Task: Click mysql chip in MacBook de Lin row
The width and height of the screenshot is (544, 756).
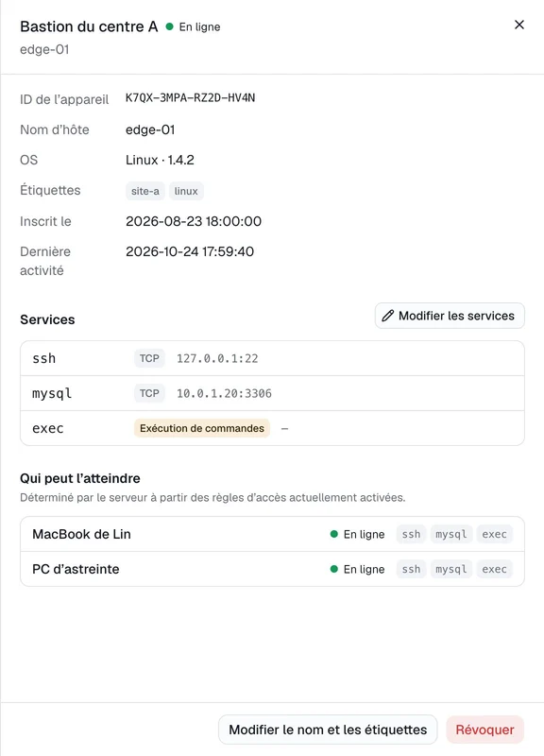Action: (x=451, y=534)
